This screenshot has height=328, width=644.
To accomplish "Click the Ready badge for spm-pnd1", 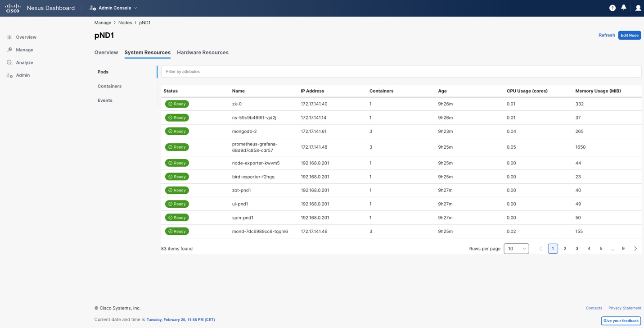I will click(x=177, y=218).
